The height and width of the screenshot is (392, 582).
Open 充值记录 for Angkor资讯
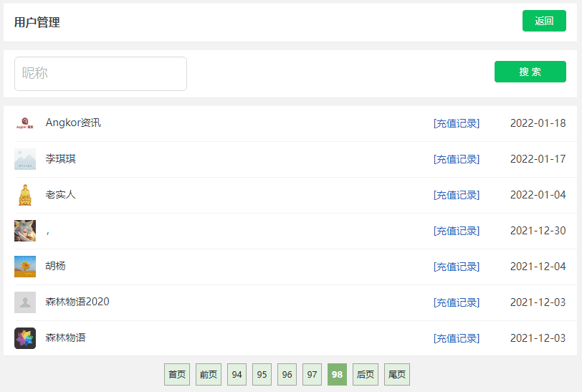tap(457, 123)
